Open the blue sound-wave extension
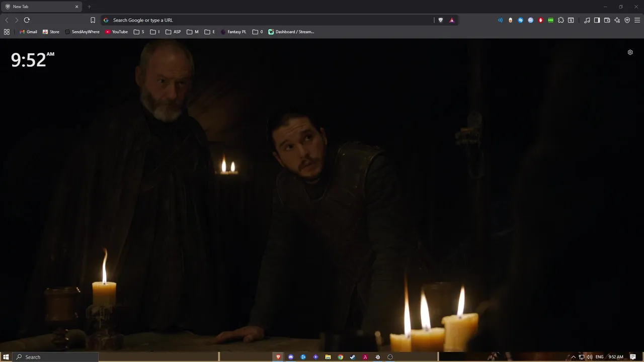The height and width of the screenshot is (362, 644). coord(500,20)
